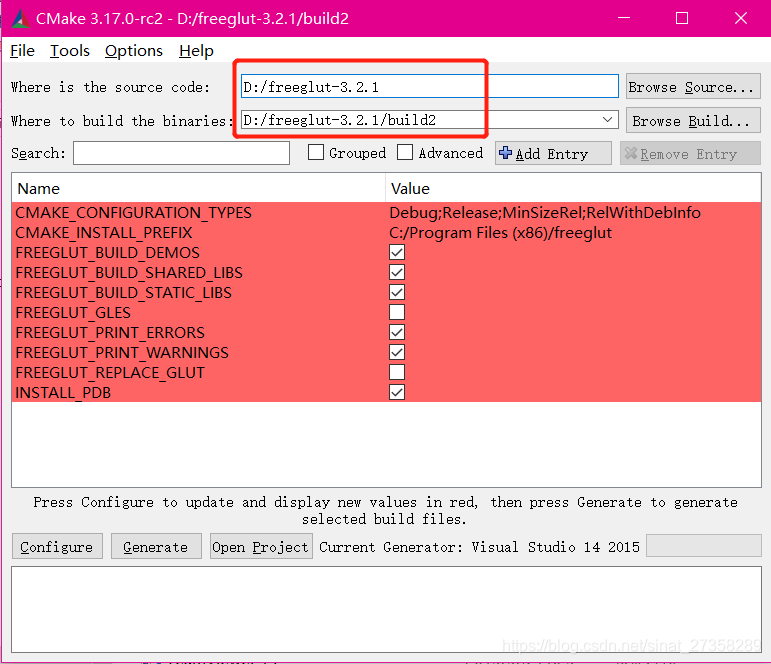The image size is (771, 664).
Task: Enable the Grouped checkbox
Action: [x=316, y=152]
